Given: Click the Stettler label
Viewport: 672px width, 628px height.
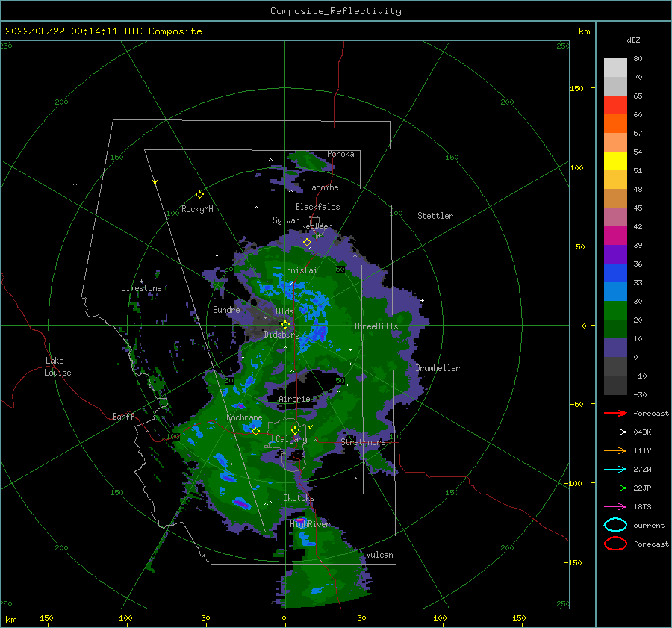Looking at the screenshot, I should 435,216.
